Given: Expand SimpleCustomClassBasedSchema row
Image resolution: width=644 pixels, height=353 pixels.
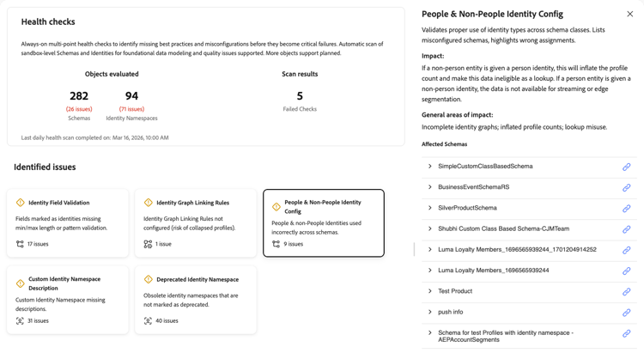Looking at the screenshot, I should coord(430,167).
